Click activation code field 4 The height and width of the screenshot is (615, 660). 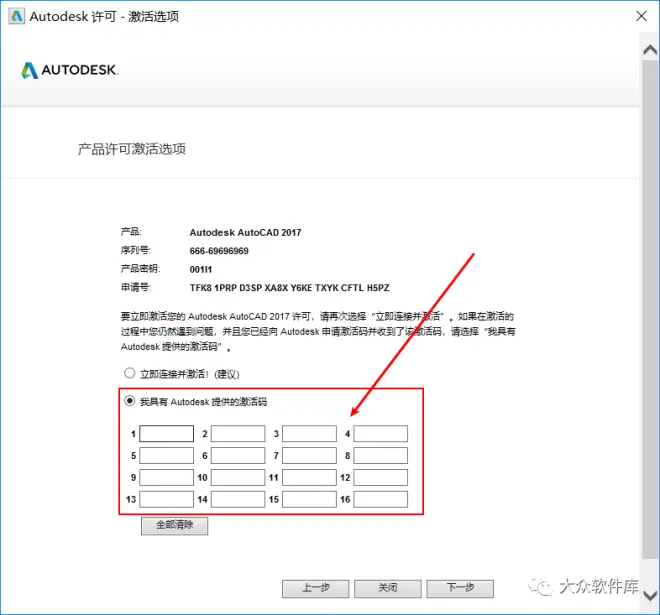point(381,434)
